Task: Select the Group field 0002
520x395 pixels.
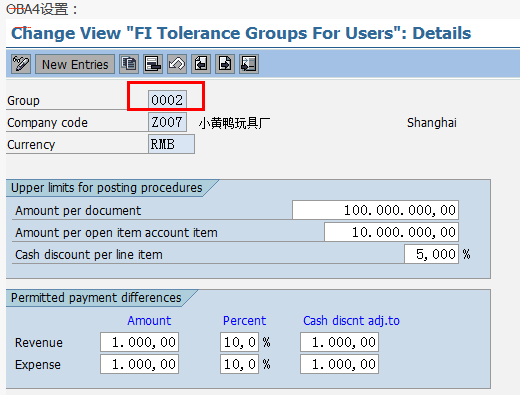Action: pos(167,100)
